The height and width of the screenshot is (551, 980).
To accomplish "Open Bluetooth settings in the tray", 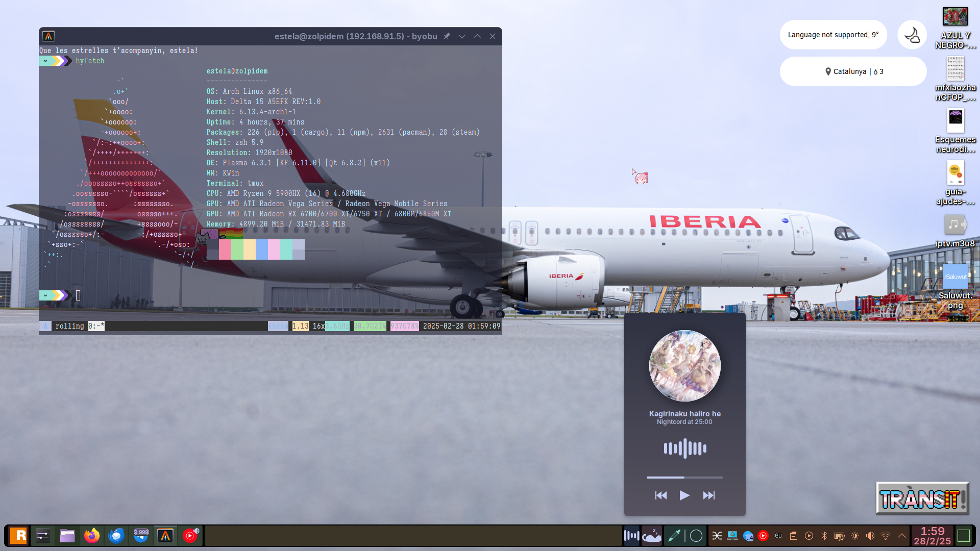I will [824, 536].
